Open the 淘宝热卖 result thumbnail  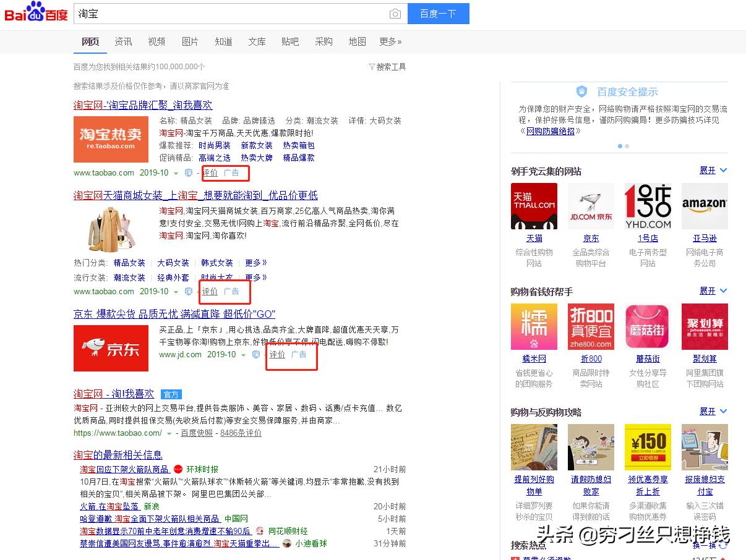point(111,139)
